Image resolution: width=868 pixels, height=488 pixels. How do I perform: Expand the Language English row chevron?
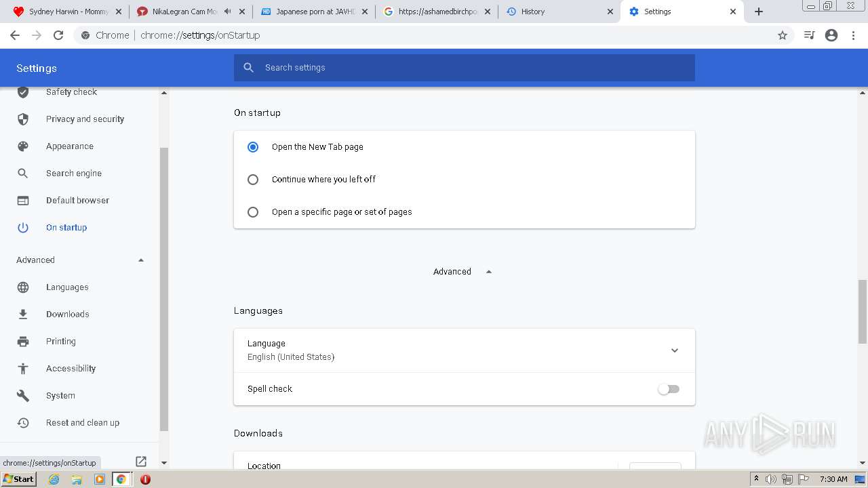[x=675, y=350]
